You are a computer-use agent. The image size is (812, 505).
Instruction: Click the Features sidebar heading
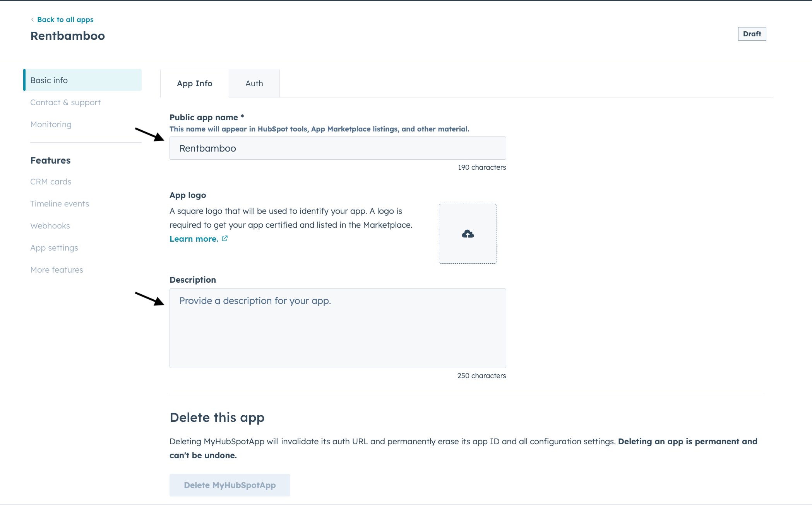pyautogui.click(x=51, y=160)
